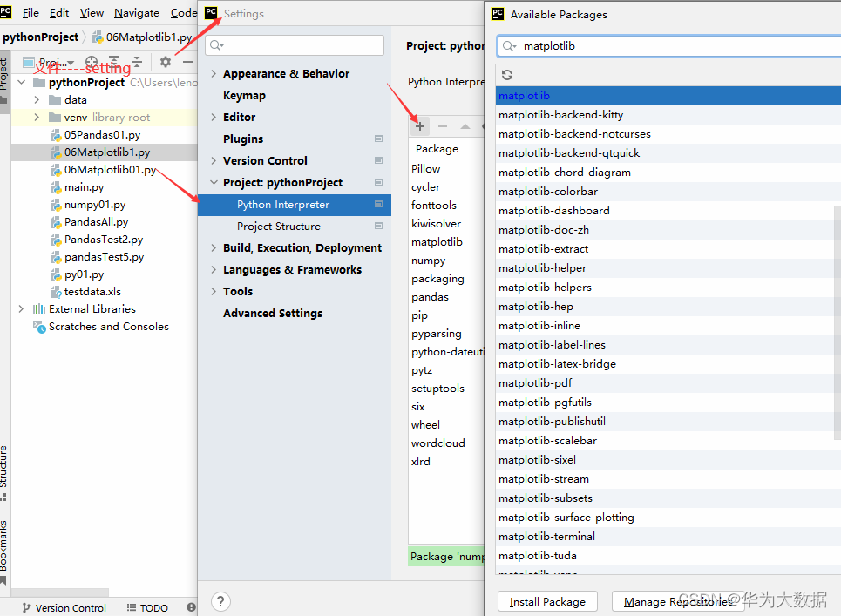The image size is (841, 616).
Task: Expand Version Control settings section
Action: (x=214, y=160)
